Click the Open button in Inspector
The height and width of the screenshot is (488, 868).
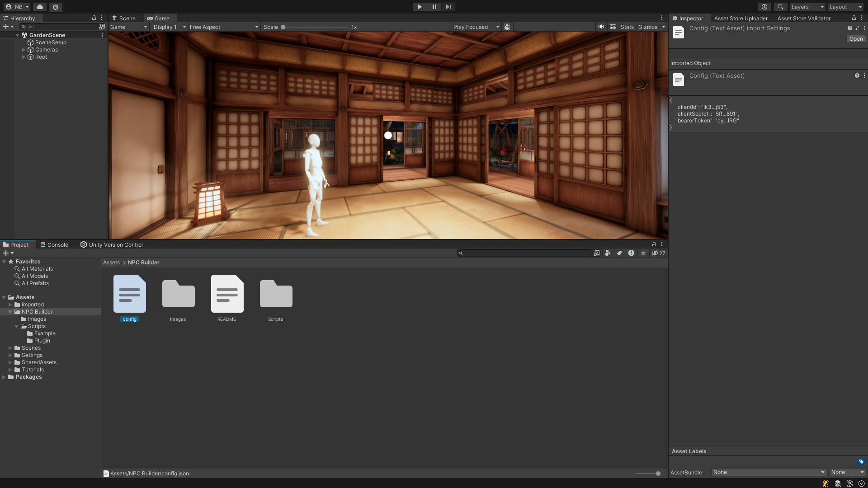click(856, 39)
